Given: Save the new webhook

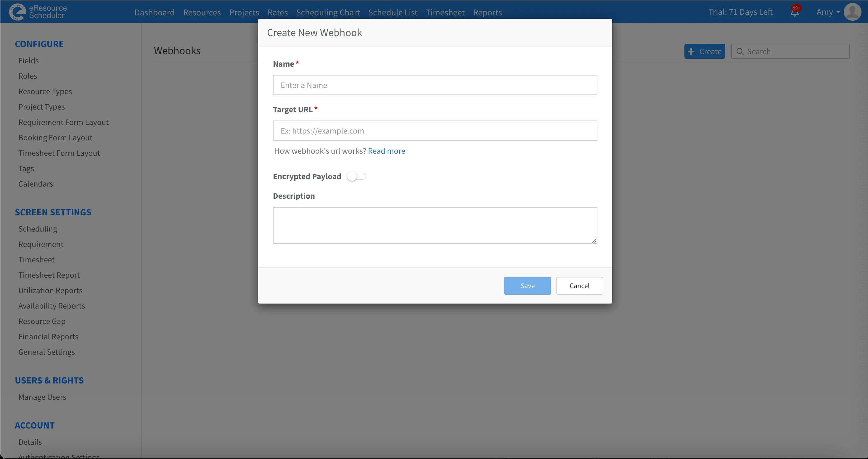Looking at the screenshot, I should [527, 285].
